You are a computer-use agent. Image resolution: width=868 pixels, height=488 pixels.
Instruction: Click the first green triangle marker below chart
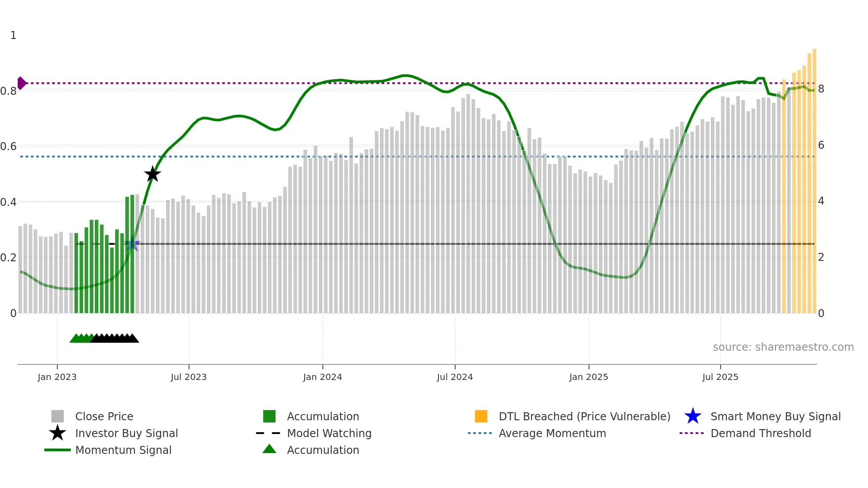pyautogui.click(x=75, y=338)
